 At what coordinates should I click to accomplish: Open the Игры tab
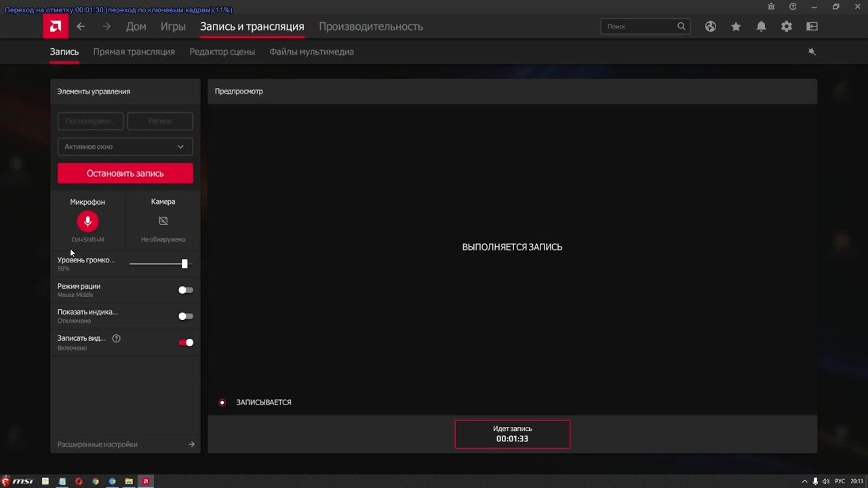(173, 26)
